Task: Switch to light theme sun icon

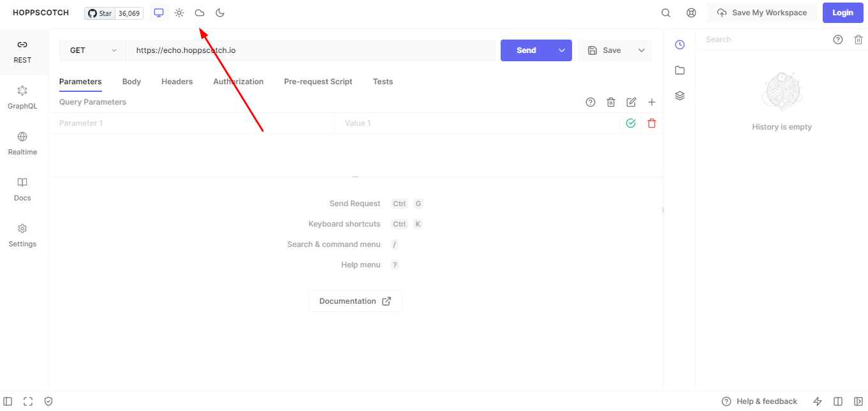Action: [x=179, y=13]
